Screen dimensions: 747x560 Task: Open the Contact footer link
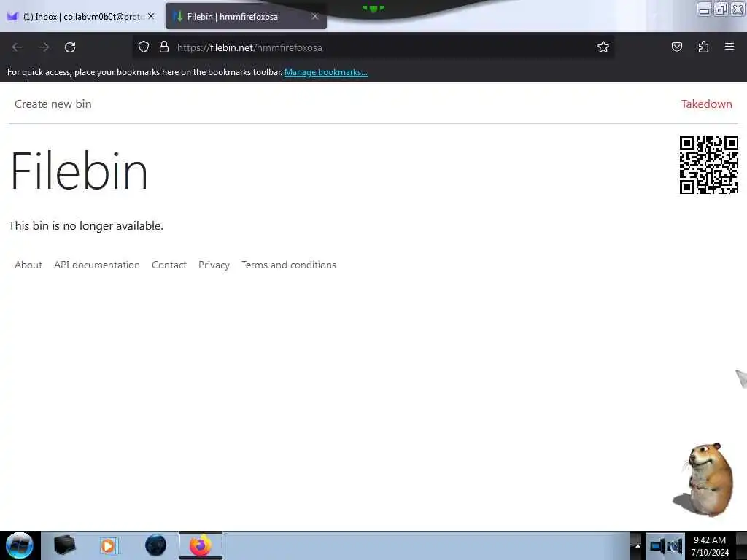coord(169,265)
